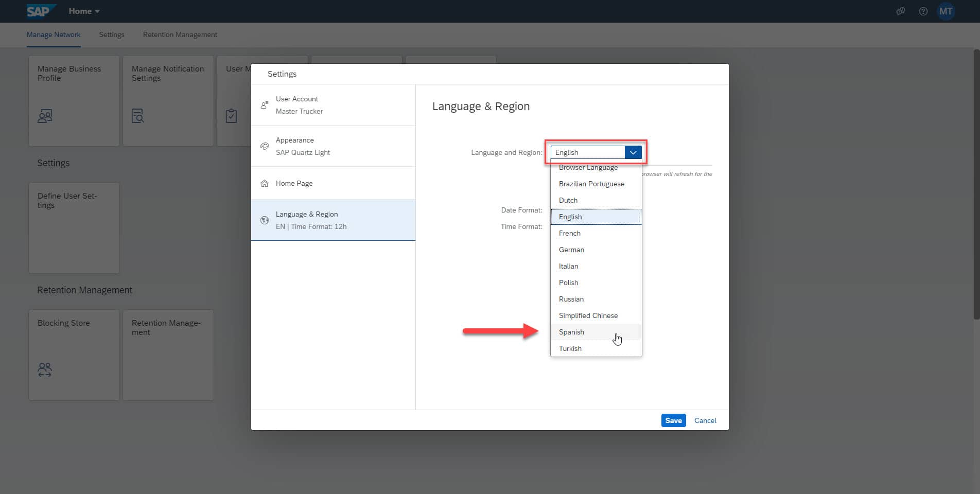Choose German from the language list
Image resolution: width=980 pixels, height=494 pixels.
pos(596,250)
